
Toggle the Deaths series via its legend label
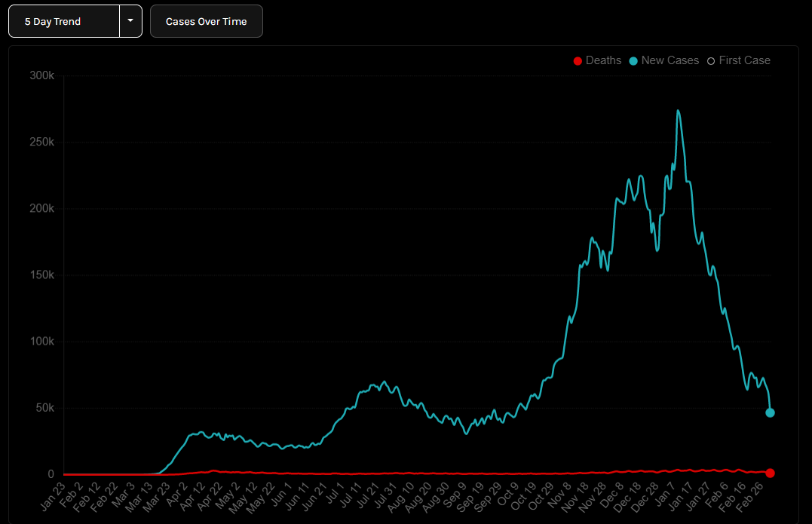coord(603,60)
